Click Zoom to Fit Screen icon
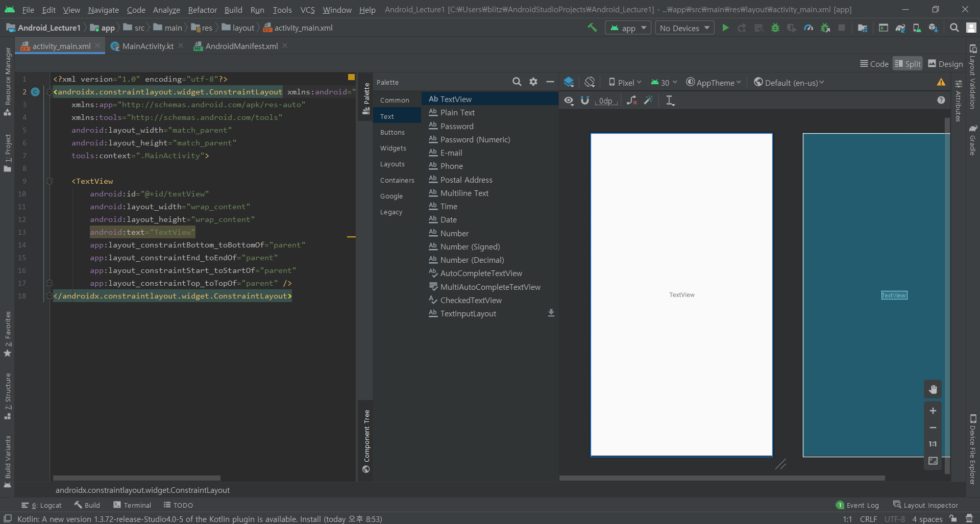Viewport: 980px width, 524px height. pos(933,461)
